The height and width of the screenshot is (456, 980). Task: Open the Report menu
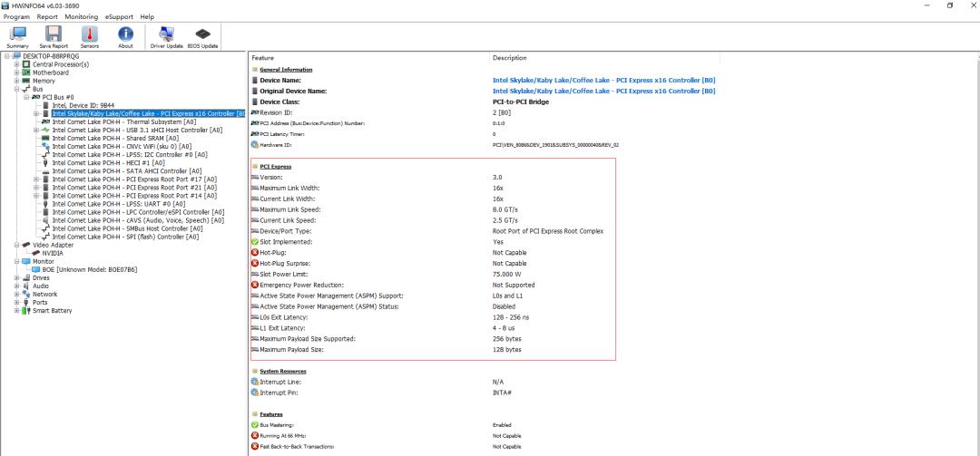click(x=47, y=17)
